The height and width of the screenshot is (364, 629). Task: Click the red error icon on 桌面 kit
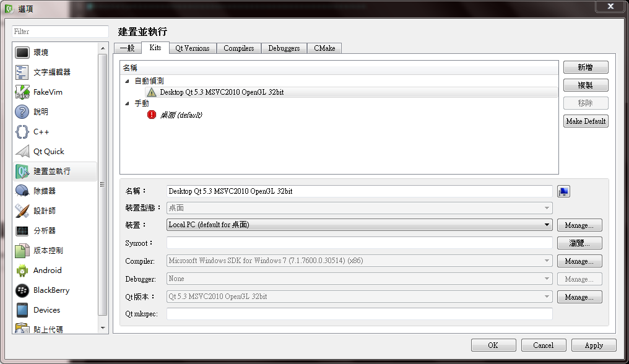151,115
